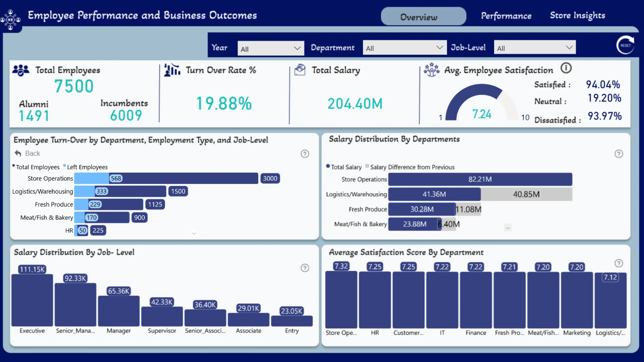
Task: Click the circular Reset filters icon
Action: pyautogui.click(x=625, y=45)
